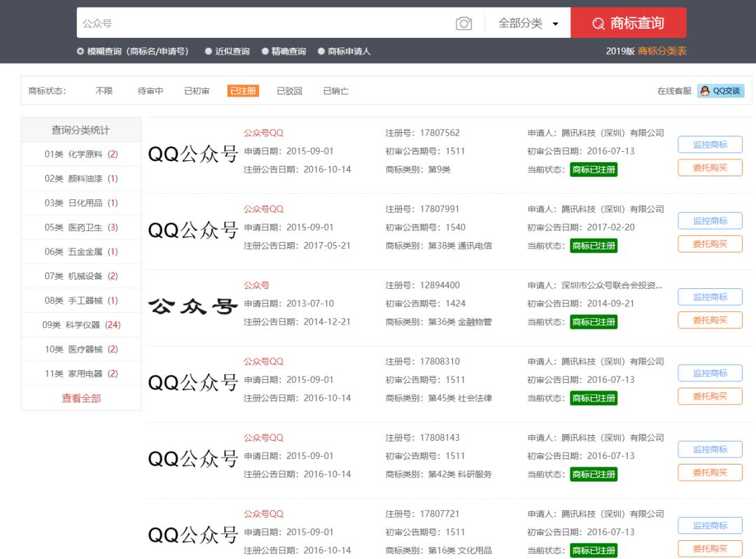Open category 10类 医疗器械
This screenshot has height=559, width=756.
[81, 349]
